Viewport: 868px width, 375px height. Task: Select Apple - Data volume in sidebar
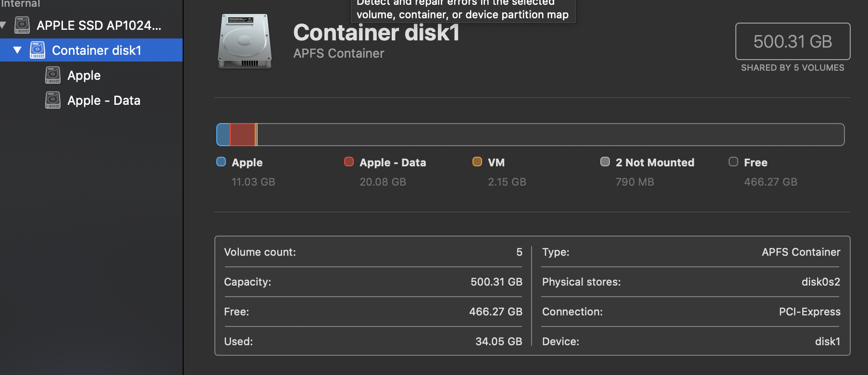pos(104,100)
